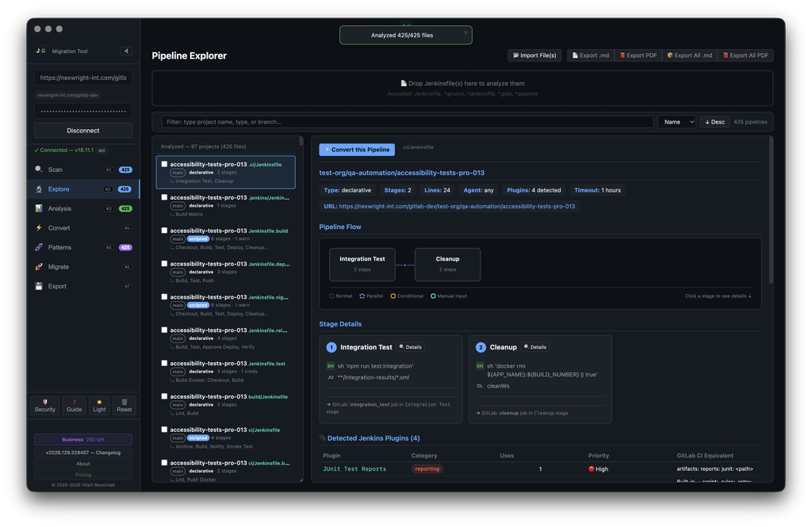812x527 pixels.
Task: Click Convert this Pipeline button
Action: (357, 150)
